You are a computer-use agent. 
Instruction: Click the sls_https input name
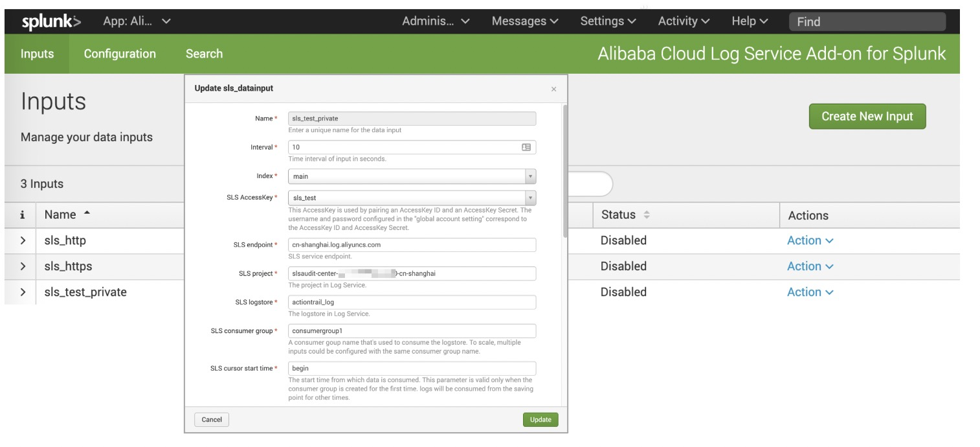coord(68,266)
